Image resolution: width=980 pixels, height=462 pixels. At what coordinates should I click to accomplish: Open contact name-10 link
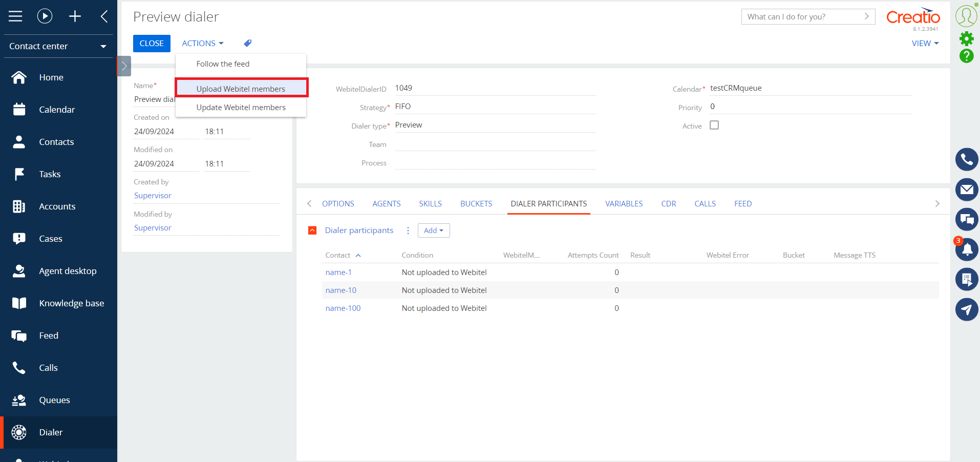[341, 290]
